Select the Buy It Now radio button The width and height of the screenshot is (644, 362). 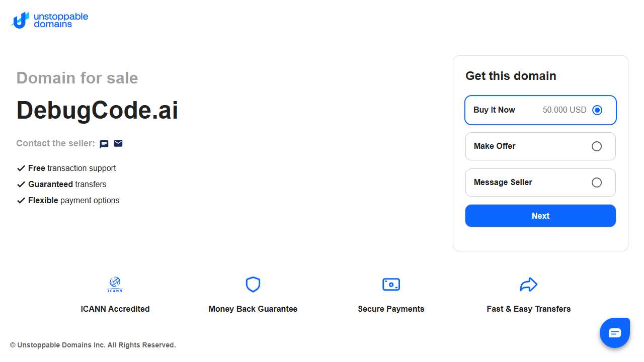[x=597, y=110]
